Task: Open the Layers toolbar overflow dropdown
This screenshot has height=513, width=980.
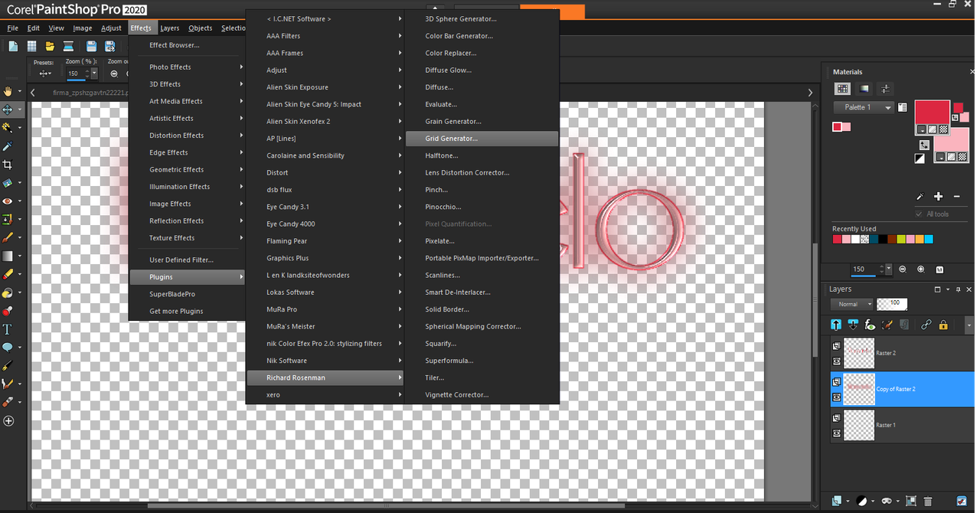Action: pyautogui.click(x=969, y=325)
